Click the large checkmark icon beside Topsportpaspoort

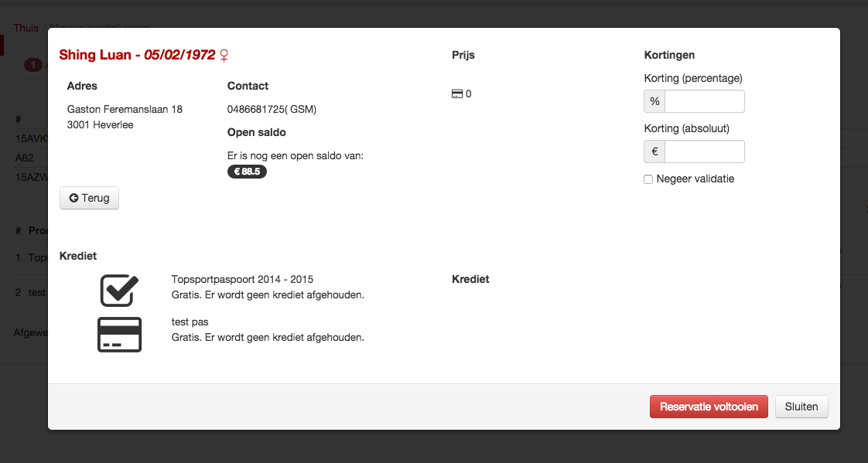click(119, 290)
